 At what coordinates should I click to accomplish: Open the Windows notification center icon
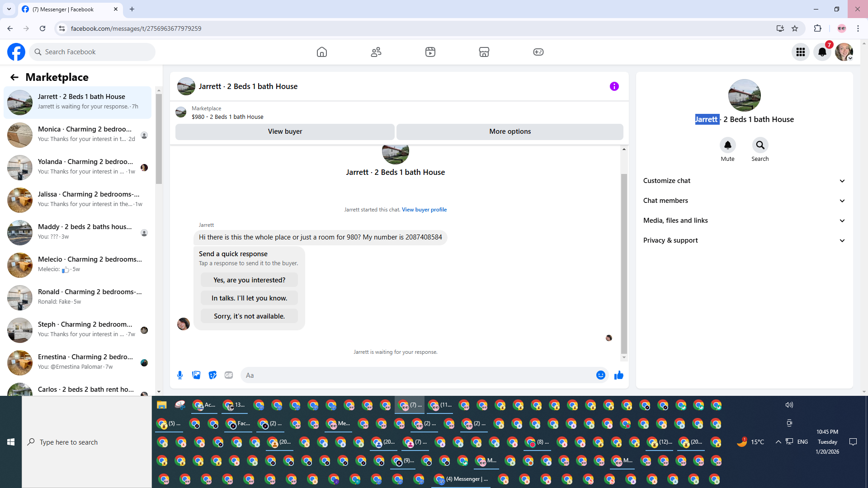pyautogui.click(x=853, y=442)
